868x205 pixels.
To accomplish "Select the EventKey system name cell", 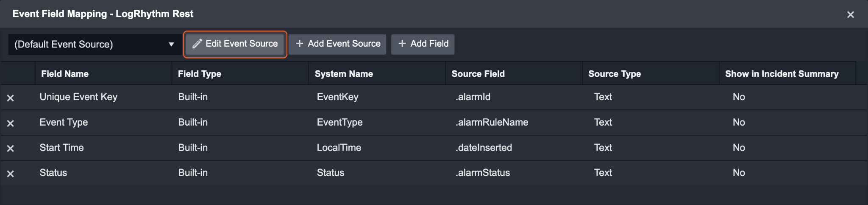I will point(337,97).
